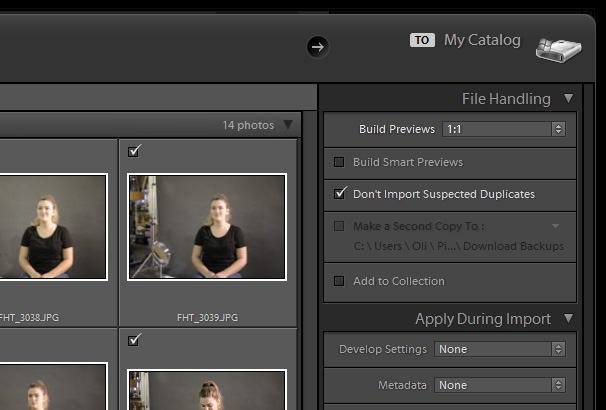Open the 14 photos dropdown triangle
This screenshot has height=410, width=606.
288,125
